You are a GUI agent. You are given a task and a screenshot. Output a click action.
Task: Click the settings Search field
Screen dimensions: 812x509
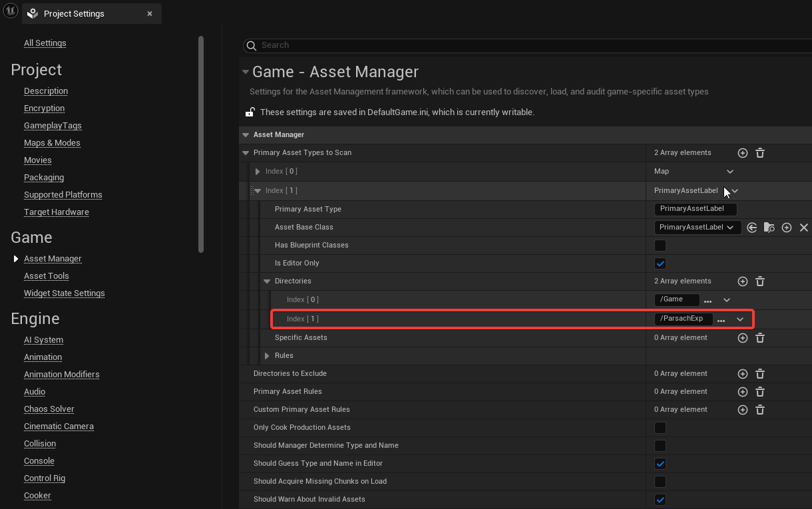(x=526, y=45)
